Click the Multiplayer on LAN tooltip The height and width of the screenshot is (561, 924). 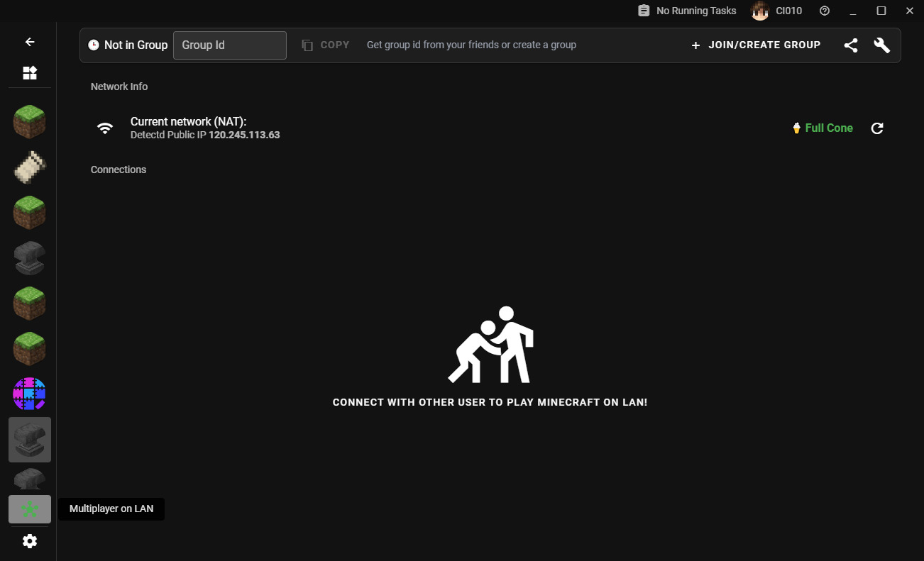coord(111,509)
